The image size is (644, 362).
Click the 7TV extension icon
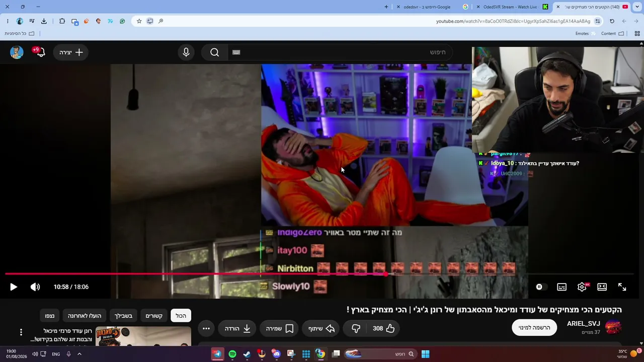click(110, 21)
